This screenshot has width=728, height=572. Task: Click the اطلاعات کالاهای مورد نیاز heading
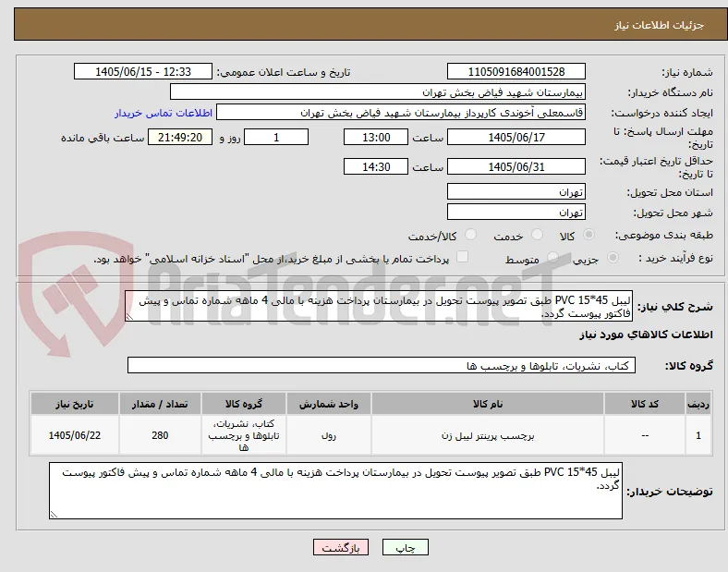point(646,335)
